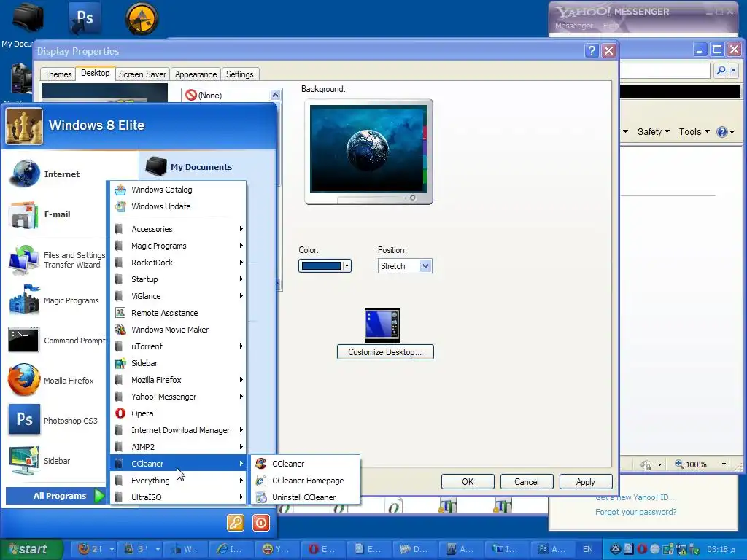The width and height of the screenshot is (747, 560).
Task: Open Sidebar in All Programs list
Action: 178,363
